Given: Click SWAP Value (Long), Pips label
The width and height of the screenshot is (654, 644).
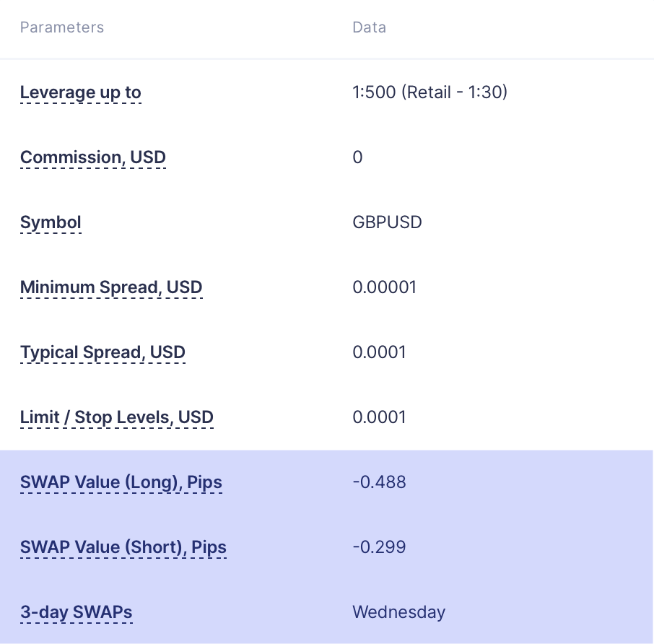Looking at the screenshot, I should point(121,482).
